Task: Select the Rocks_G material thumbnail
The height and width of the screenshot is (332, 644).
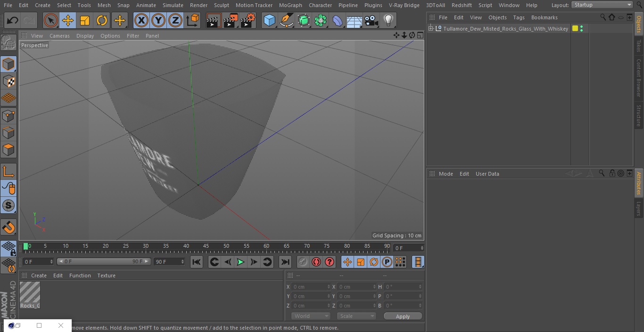Action: point(30,295)
